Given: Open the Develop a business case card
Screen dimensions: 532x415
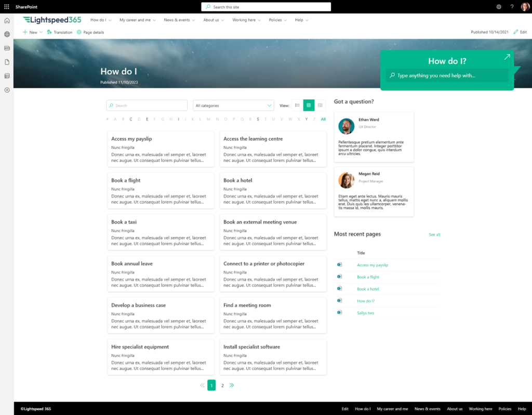Looking at the screenshot, I should [161, 316].
